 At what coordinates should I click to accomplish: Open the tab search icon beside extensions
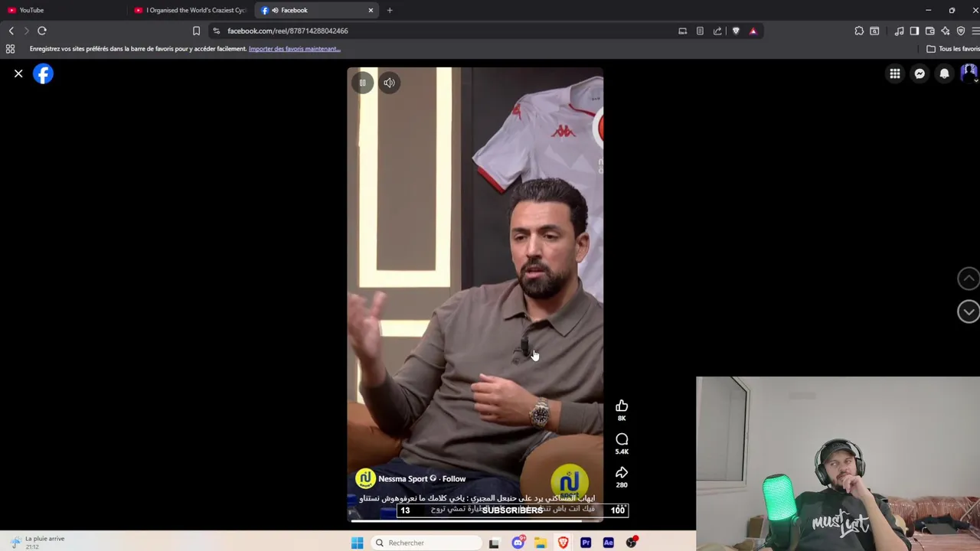pos(874,31)
